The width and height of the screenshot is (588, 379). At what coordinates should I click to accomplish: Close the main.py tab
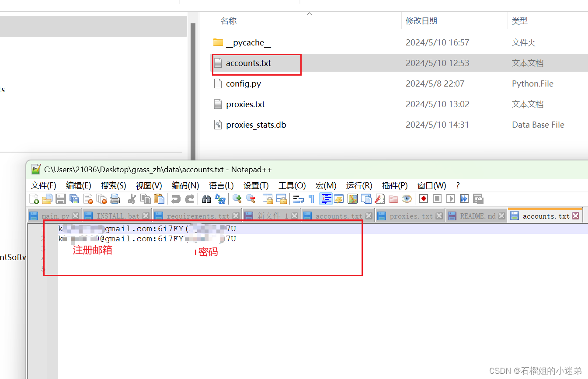pyautogui.click(x=76, y=216)
